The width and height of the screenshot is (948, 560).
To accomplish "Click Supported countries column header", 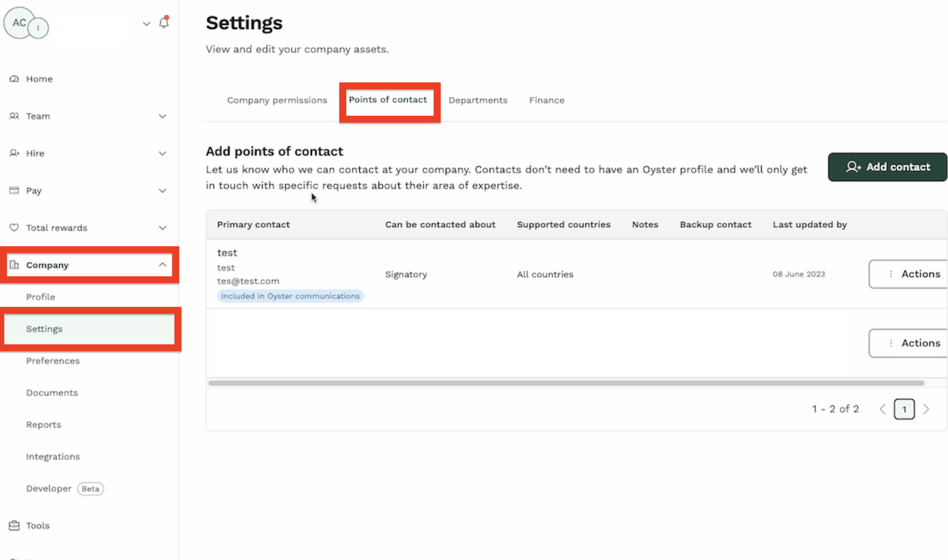I will [564, 225].
